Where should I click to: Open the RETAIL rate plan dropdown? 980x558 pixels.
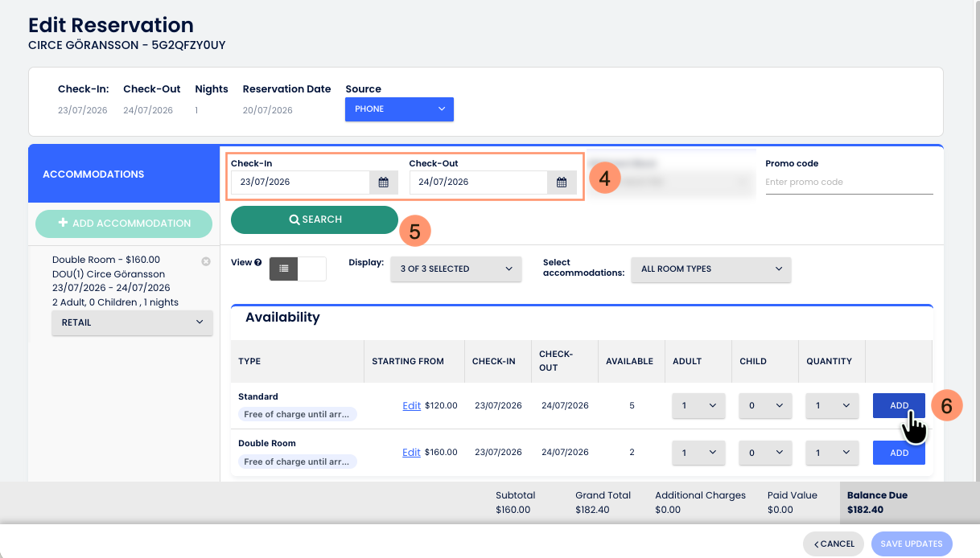(x=133, y=322)
